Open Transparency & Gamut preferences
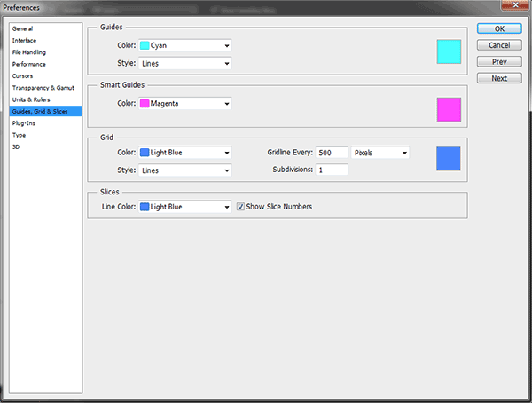Image resolution: width=532 pixels, height=403 pixels. tap(43, 88)
